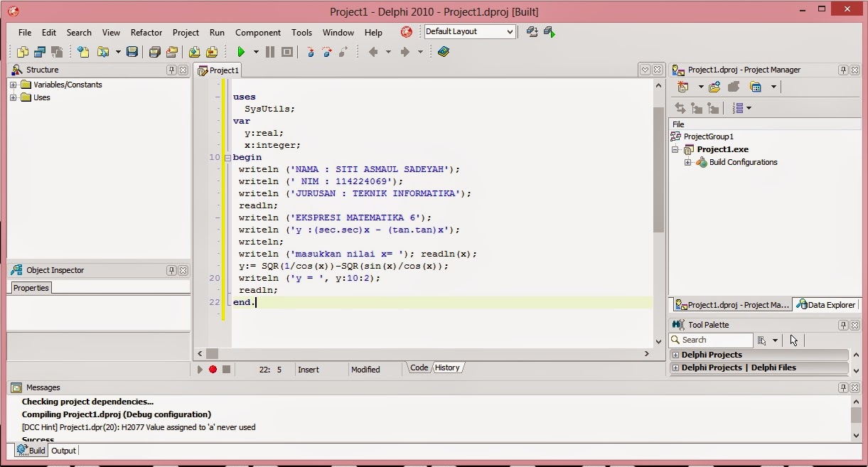Click the Save current desktop layout icon

[x=532, y=31]
